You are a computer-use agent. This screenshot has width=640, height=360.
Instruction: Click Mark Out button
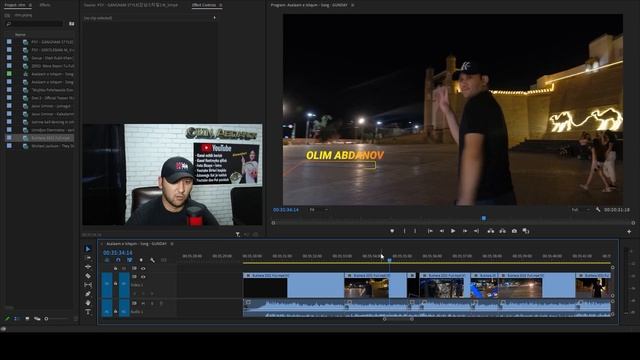[415, 231]
